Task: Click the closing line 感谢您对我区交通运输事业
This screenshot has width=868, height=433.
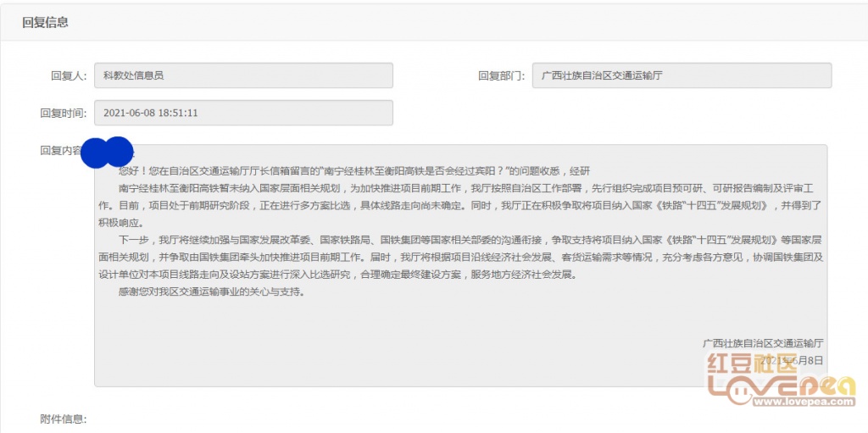Action: click(x=211, y=292)
